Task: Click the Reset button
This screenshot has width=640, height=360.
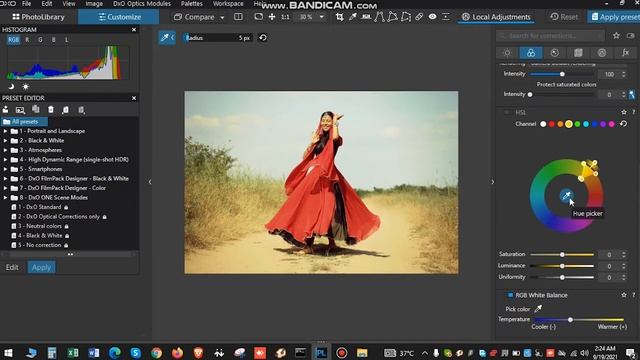Action: click(564, 17)
